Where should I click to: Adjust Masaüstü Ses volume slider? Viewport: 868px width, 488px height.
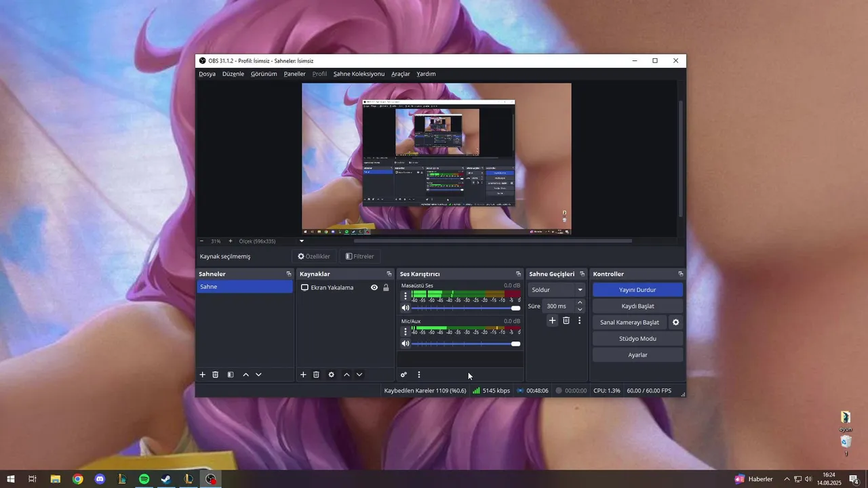coord(466,308)
